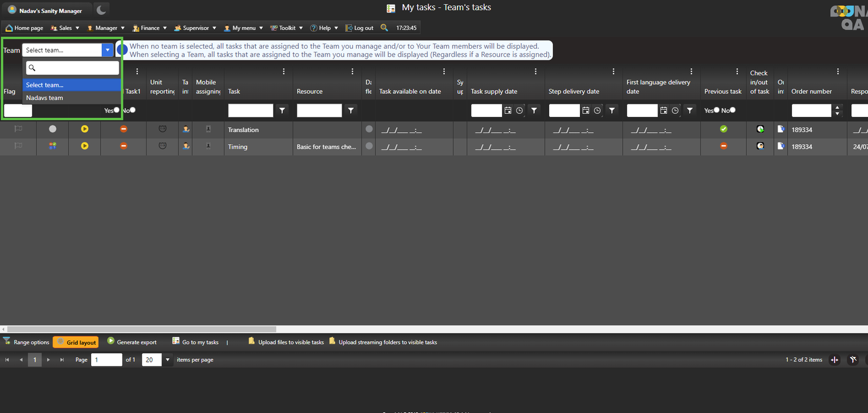Choose Nadavs team from the Team dropdown
868x413 pixels.
point(45,98)
